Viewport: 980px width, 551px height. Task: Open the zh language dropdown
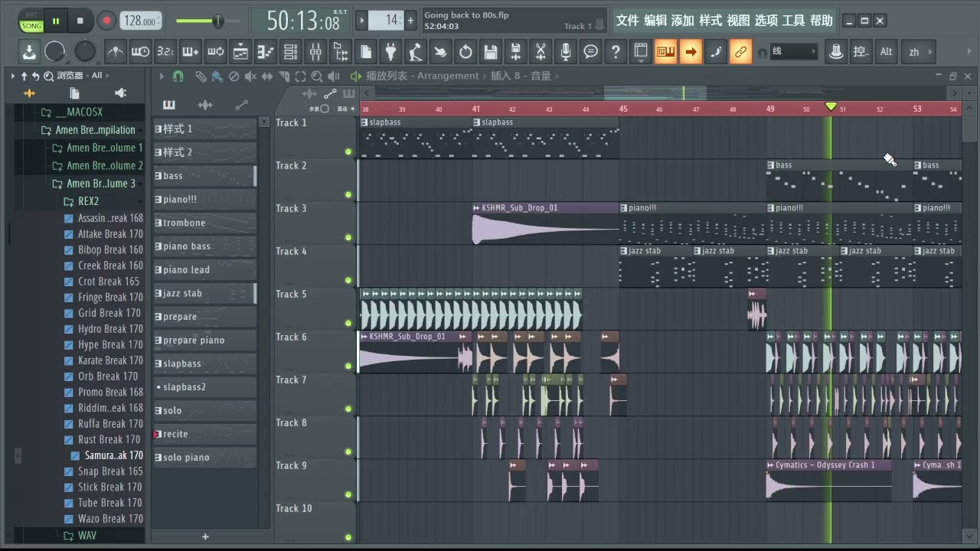[918, 52]
